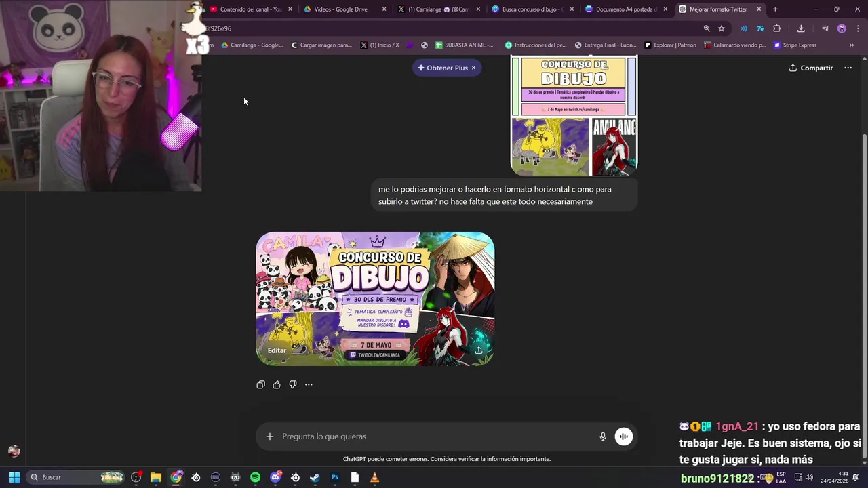Click the user avatar at bottom-left sidebar
The width and height of the screenshot is (868, 488).
point(14,451)
